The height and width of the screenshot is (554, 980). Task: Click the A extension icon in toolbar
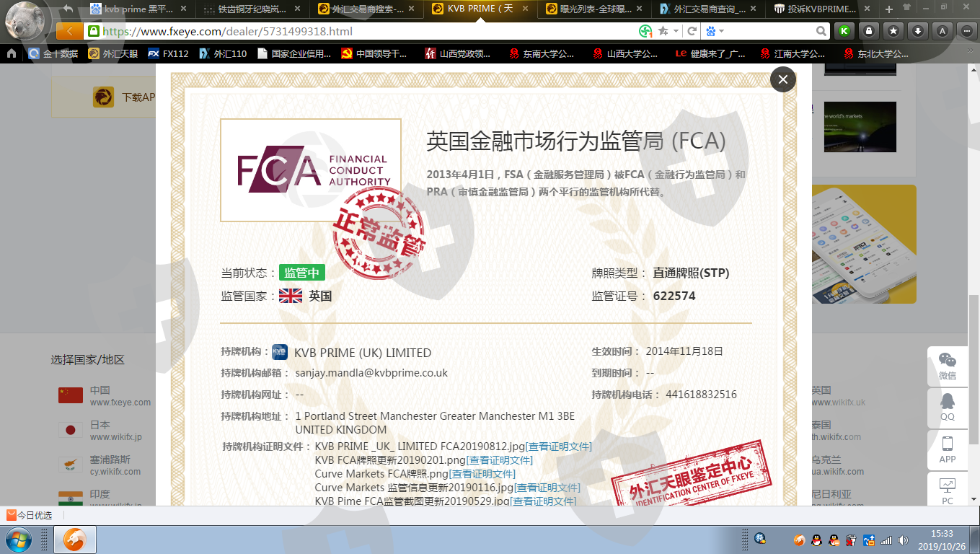tap(943, 31)
